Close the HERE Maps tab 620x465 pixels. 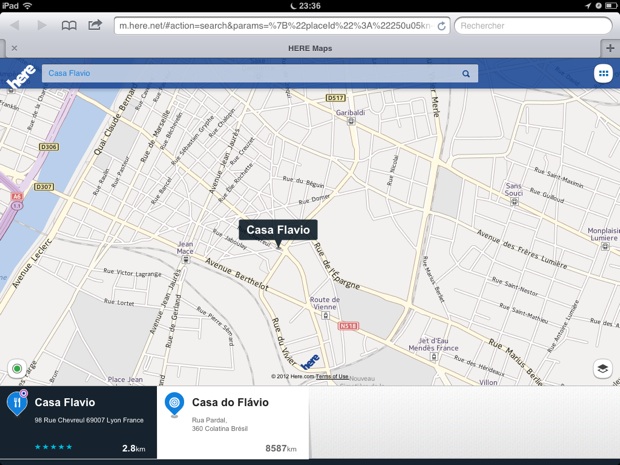14,48
